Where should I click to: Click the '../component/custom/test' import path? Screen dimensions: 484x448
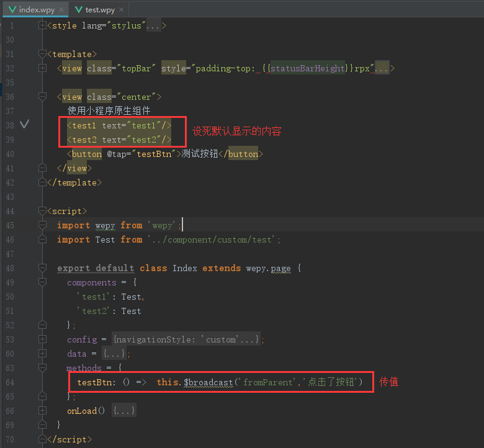click(x=212, y=240)
